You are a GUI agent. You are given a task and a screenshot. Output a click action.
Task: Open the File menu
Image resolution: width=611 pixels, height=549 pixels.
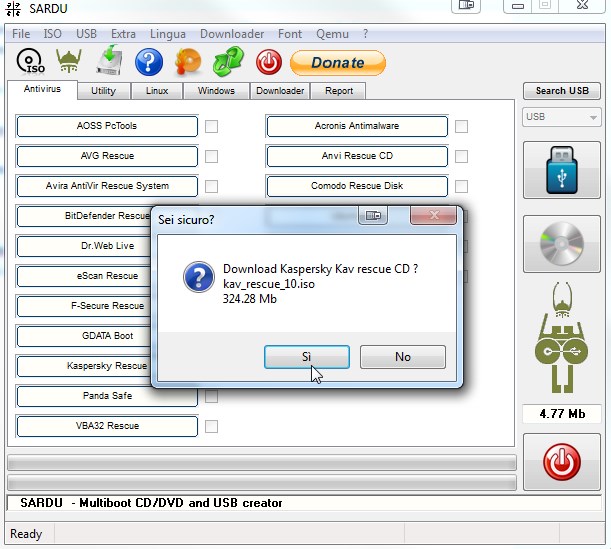click(x=21, y=34)
